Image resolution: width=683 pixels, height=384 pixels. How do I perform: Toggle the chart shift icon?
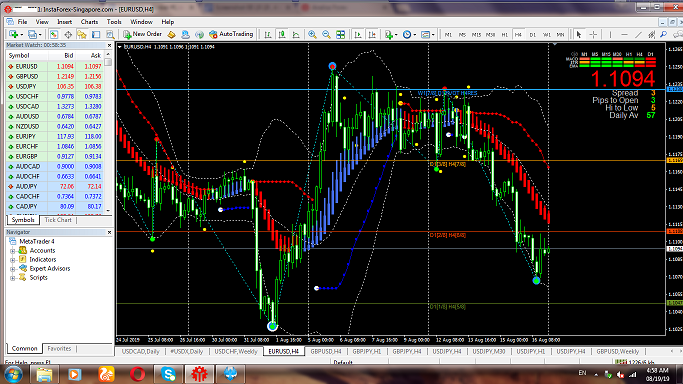pos(372,34)
